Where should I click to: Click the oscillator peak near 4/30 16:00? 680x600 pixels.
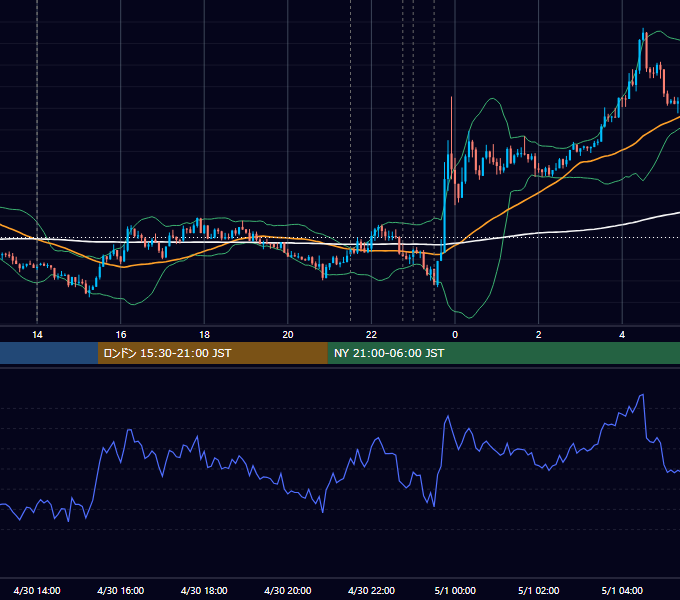[129, 430]
